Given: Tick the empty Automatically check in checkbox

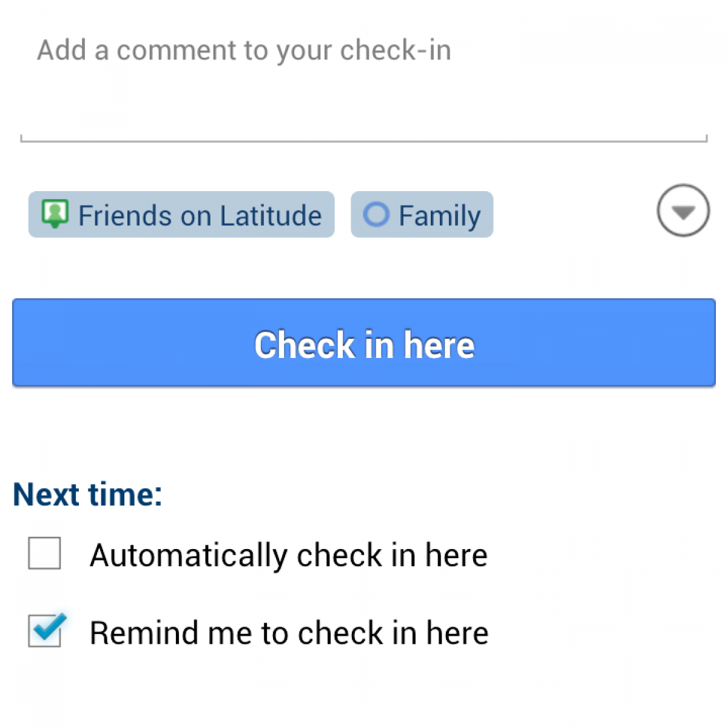Looking at the screenshot, I should (44, 553).
